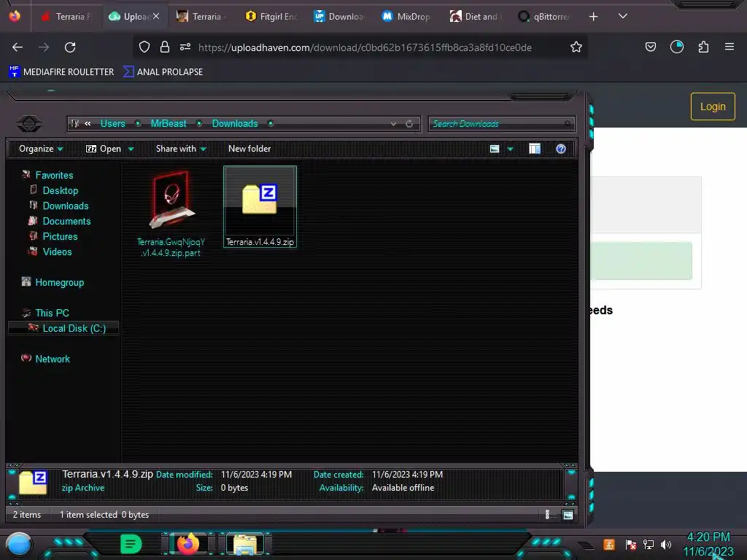Select Network in navigation pane
Viewport: 747px width, 560px height.
pyautogui.click(x=53, y=359)
